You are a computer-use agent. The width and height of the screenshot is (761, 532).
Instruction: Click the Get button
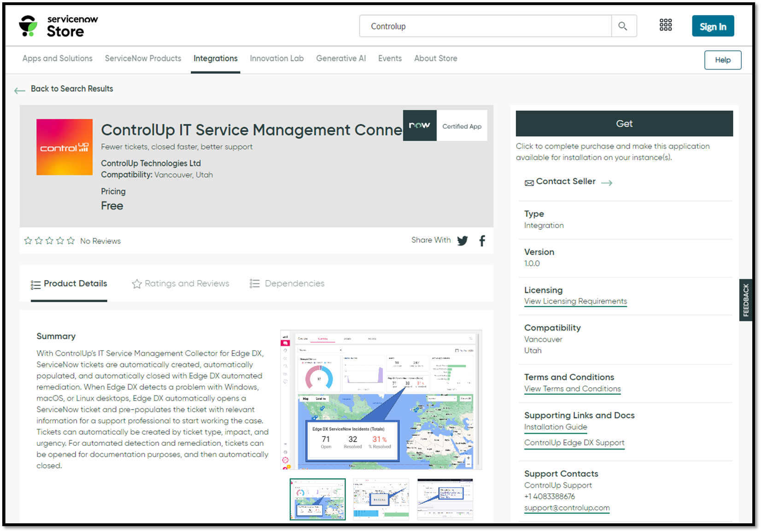pos(624,123)
